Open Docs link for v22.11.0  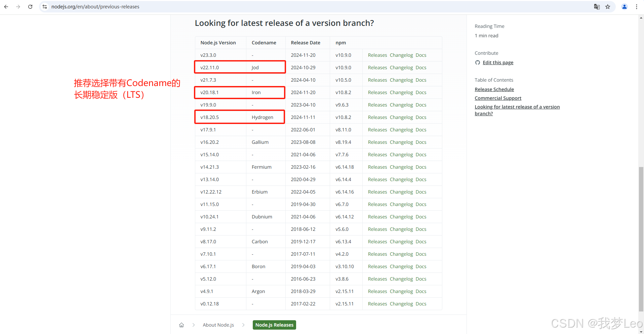tap(421, 68)
